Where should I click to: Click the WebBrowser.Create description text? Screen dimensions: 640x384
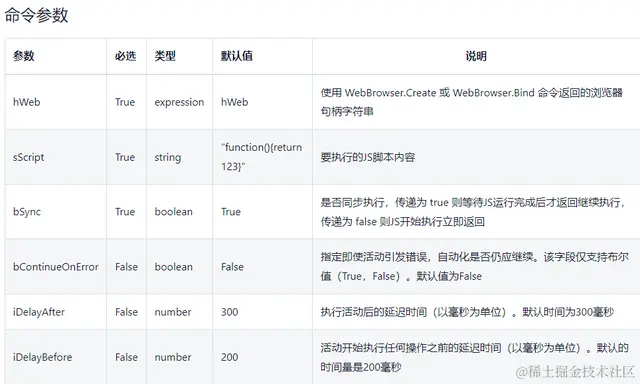[x=471, y=102]
